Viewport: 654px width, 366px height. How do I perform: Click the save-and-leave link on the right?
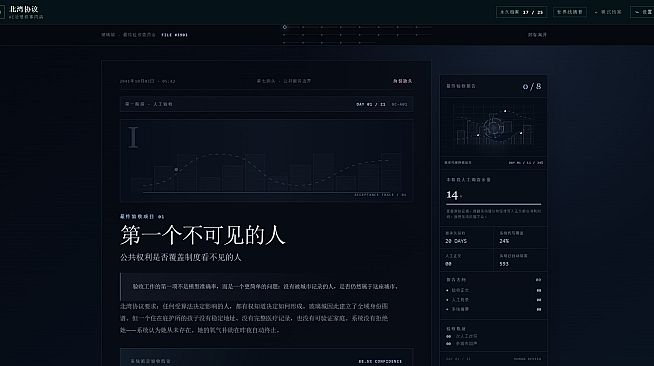537,35
